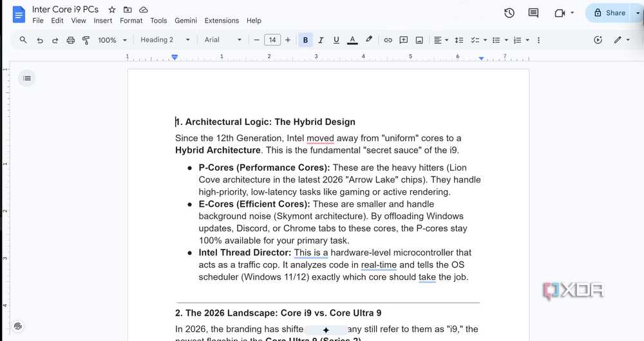The height and width of the screenshot is (341, 644).
Task: Open the Google Docs home icon
Action: (x=19, y=15)
